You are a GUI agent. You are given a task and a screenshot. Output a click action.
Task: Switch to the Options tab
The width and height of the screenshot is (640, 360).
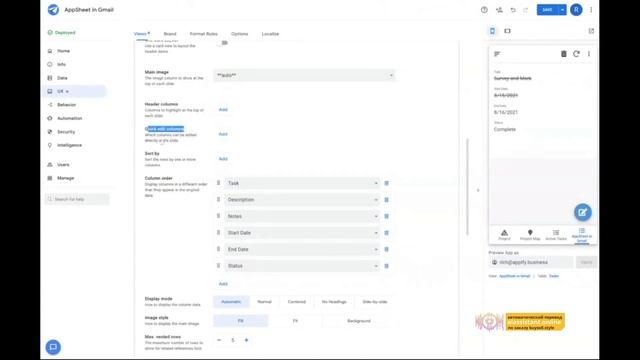240,34
